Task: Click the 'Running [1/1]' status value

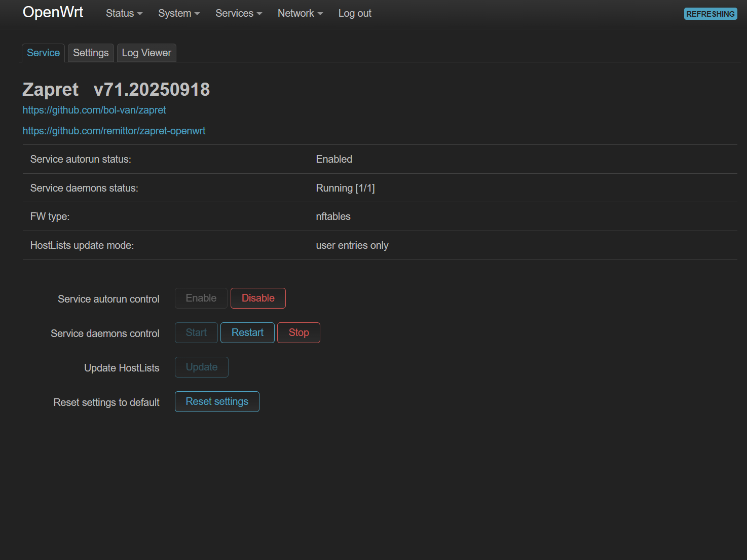Action: 346,188
